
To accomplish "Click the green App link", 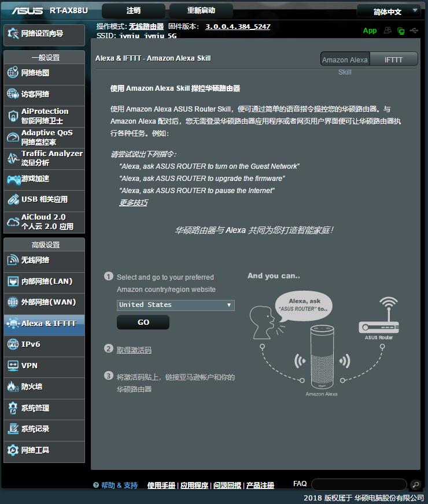I will pyautogui.click(x=370, y=31).
